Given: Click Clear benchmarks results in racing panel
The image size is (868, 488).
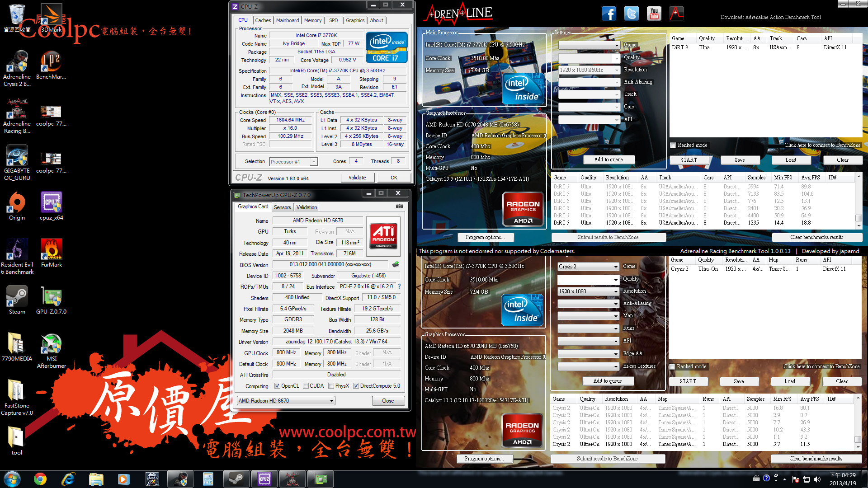Looking at the screenshot, I should tap(816, 237).
